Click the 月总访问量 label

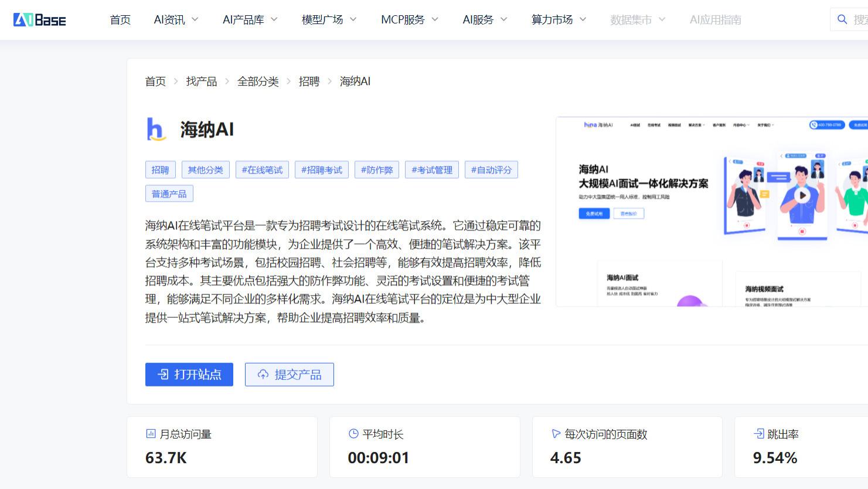(x=185, y=434)
